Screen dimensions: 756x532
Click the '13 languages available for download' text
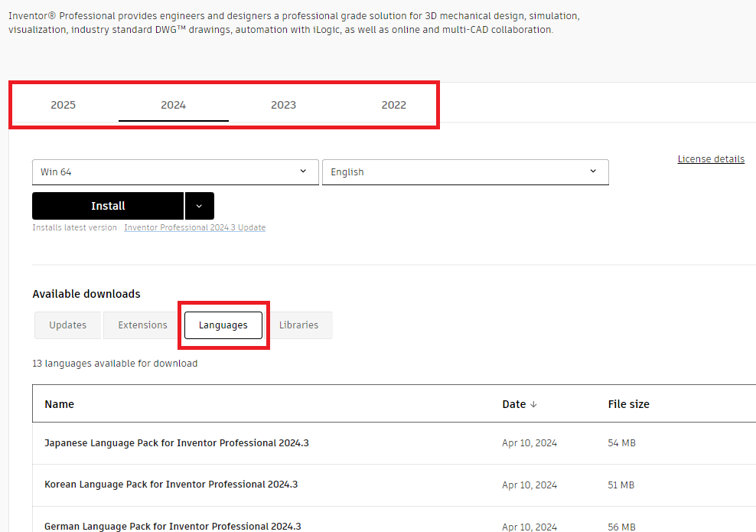point(115,364)
